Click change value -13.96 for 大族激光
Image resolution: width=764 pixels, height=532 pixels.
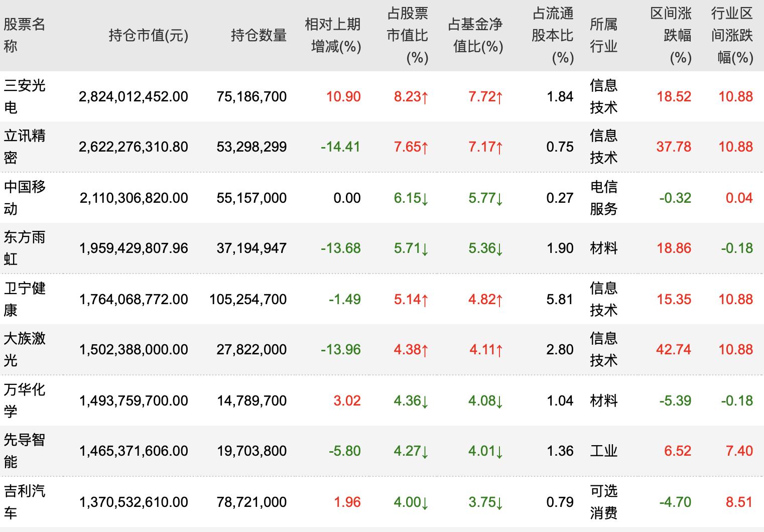(x=341, y=349)
